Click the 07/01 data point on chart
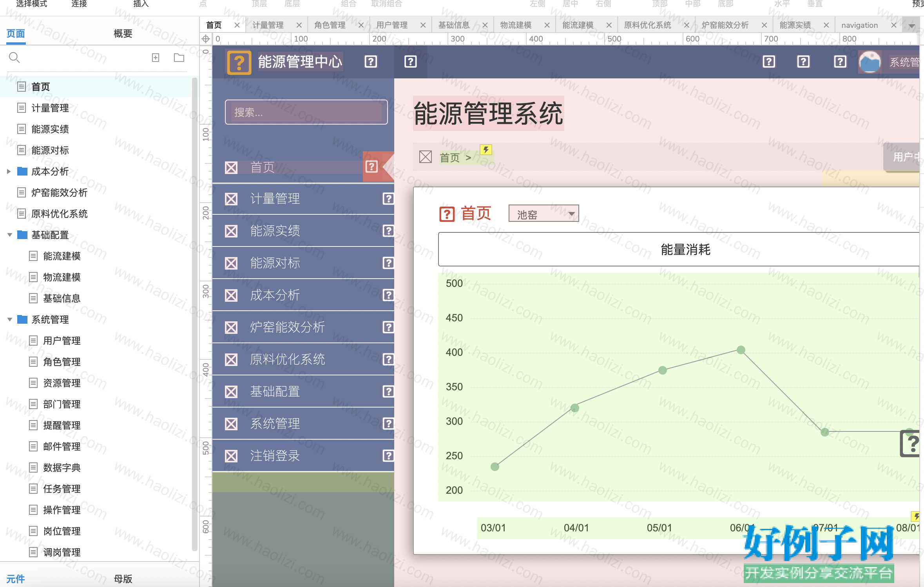This screenshot has width=924, height=587. click(825, 432)
